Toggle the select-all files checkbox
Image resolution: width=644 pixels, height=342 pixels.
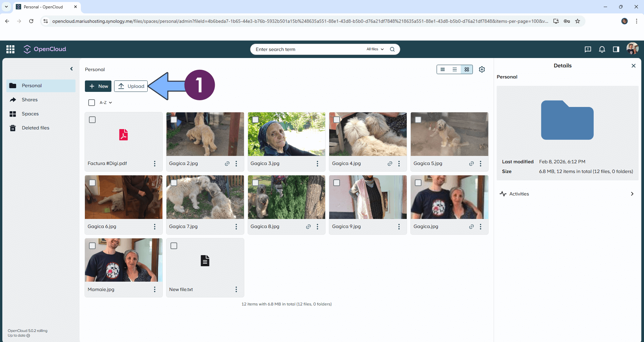coord(92,103)
